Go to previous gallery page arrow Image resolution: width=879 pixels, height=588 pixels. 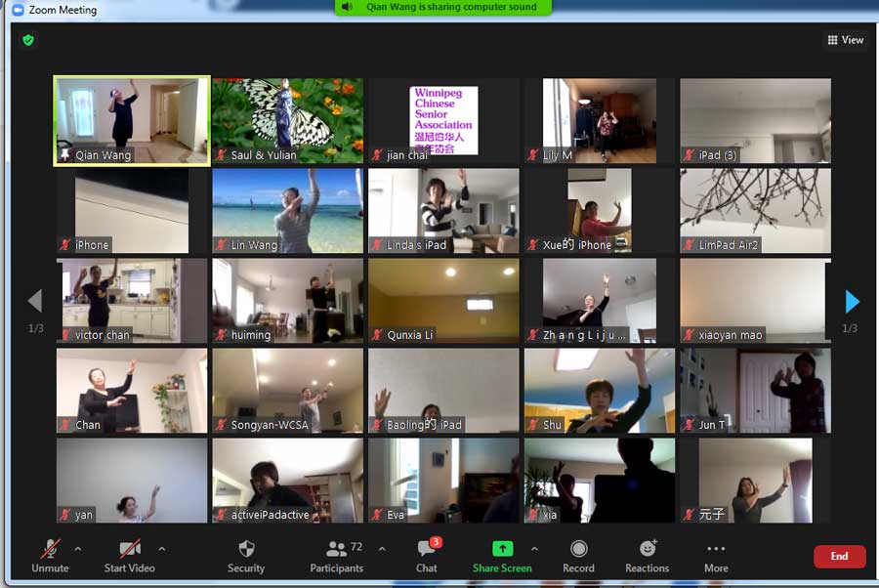35,301
